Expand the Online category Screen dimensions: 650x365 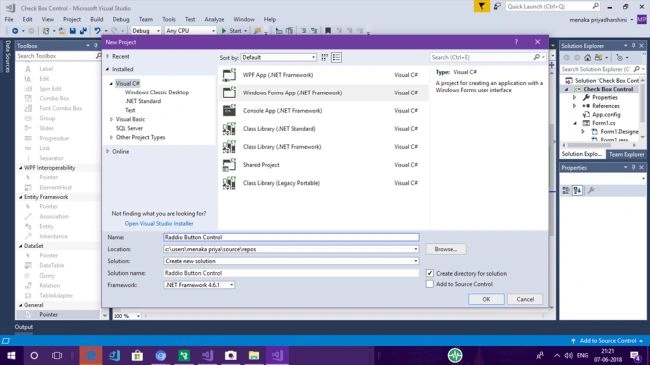tap(108, 152)
